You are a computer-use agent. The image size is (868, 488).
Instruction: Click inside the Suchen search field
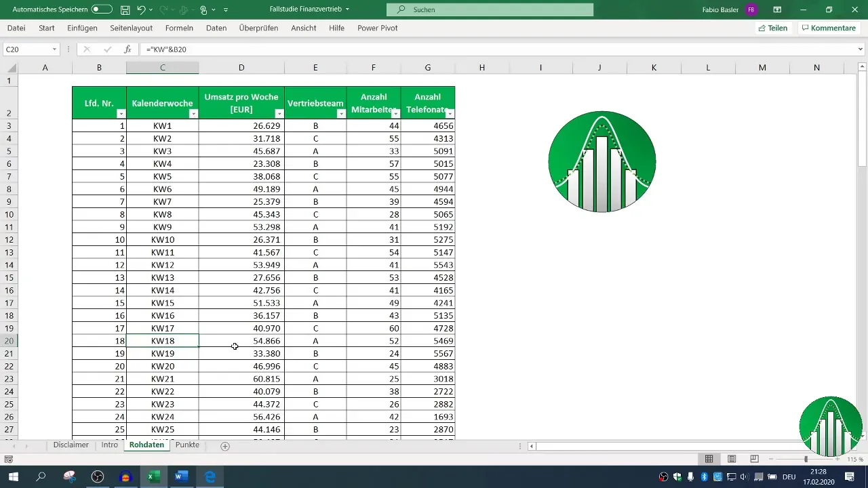pyautogui.click(x=490, y=10)
